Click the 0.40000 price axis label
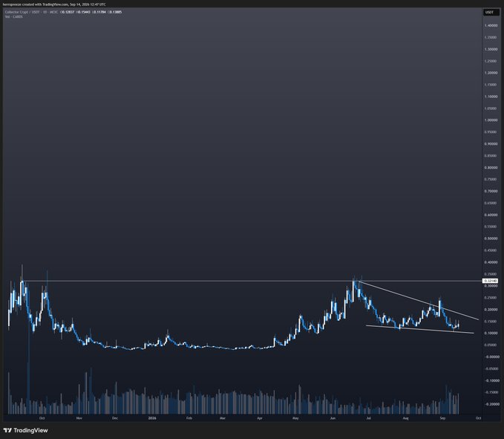The height and width of the screenshot is (439, 504). coord(491,262)
